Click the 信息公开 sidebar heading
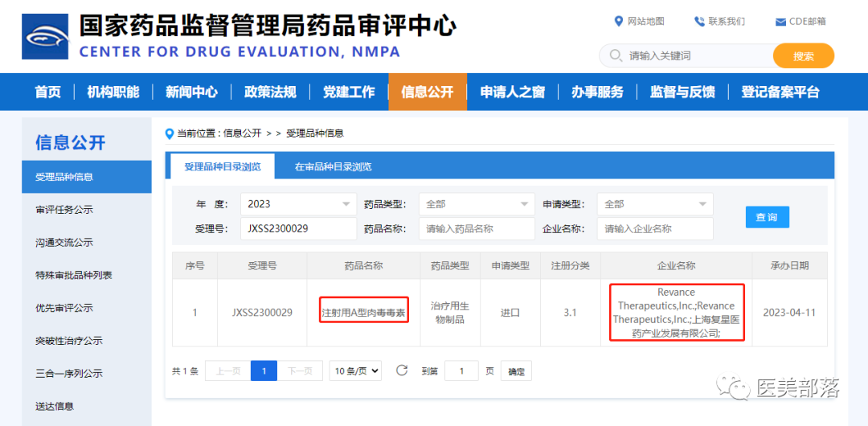The width and height of the screenshot is (868, 426). click(70, 142)
